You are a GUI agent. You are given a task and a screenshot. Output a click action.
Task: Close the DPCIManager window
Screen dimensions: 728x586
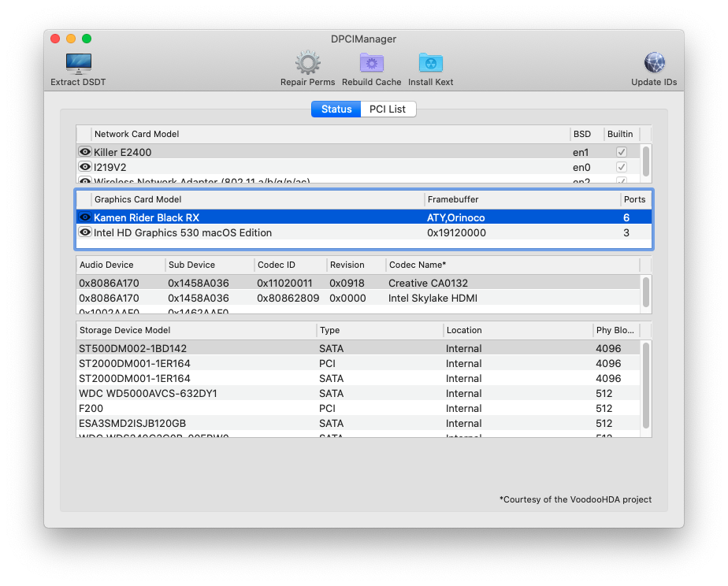(x=55, y=39)
